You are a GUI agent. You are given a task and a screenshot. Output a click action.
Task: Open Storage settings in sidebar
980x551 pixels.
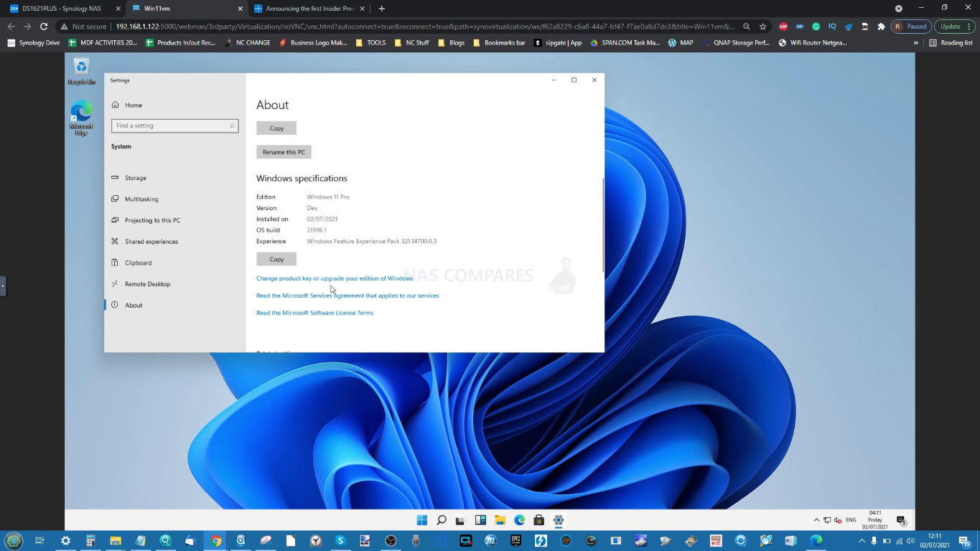(136, 178)
